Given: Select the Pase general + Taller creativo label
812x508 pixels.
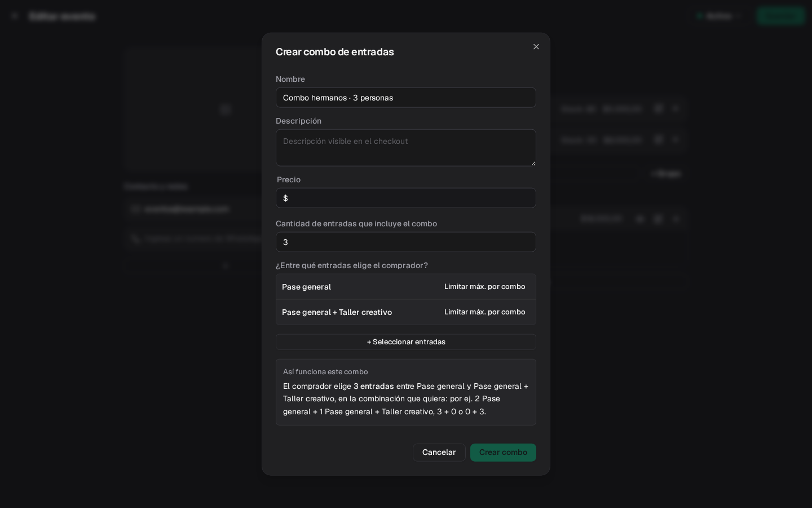Looking at the screenshot, I should 337,312.
